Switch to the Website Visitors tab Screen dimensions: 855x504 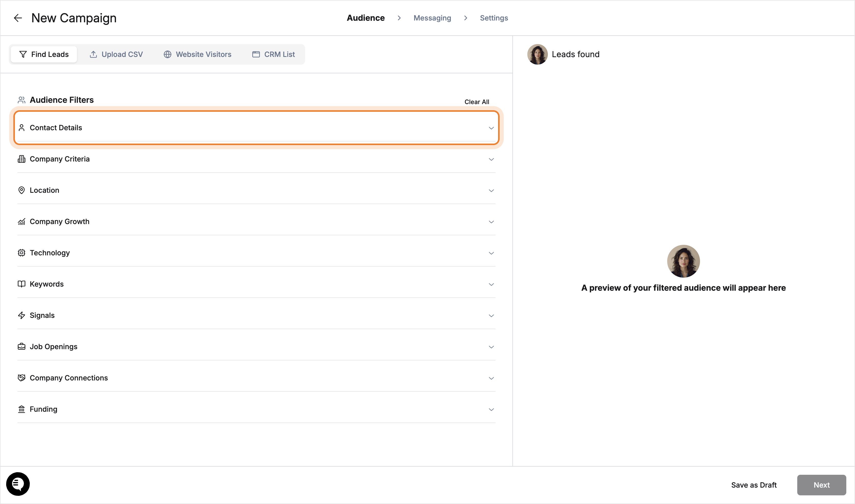[197, 54]
